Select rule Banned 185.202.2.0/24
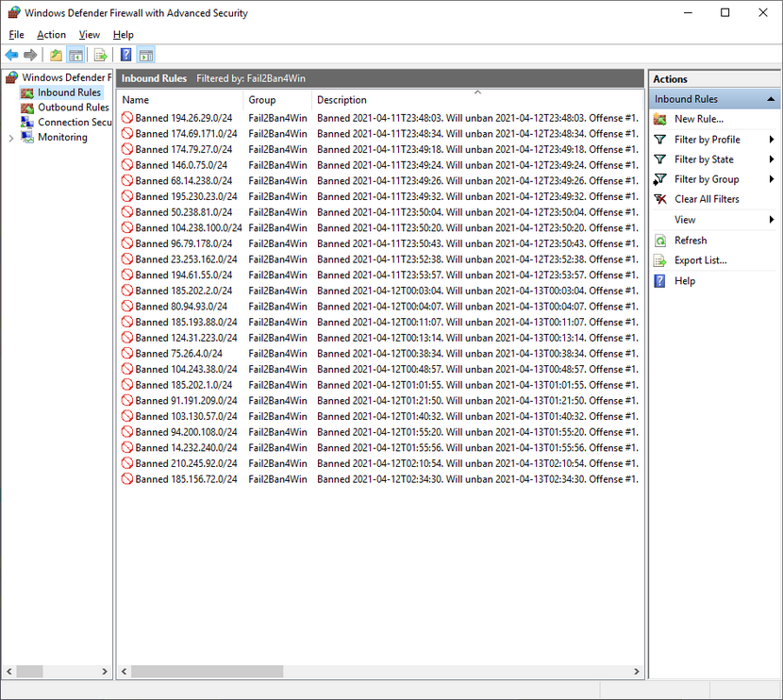 [x=183, y=291]
